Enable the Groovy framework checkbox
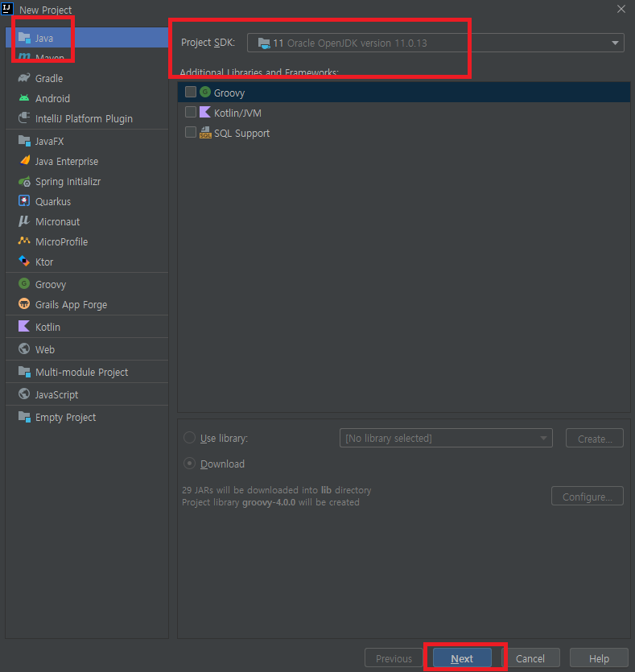Screen dimensions: 635x672 click(x=191, y=92)
